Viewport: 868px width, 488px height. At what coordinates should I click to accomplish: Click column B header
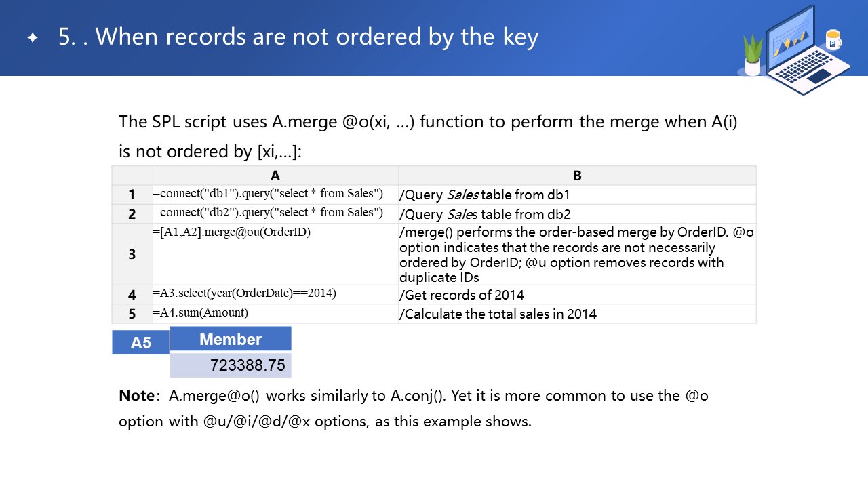click(577, 176)
